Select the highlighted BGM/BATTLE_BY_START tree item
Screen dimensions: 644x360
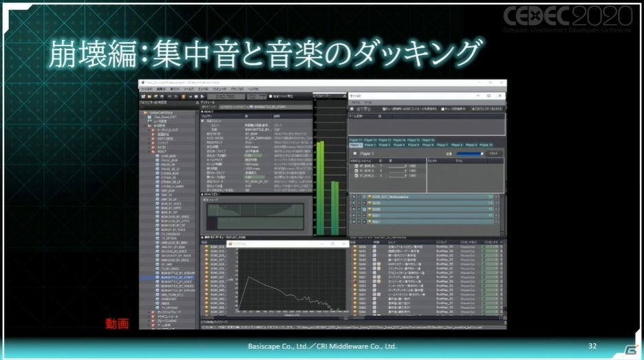(177, 277)
